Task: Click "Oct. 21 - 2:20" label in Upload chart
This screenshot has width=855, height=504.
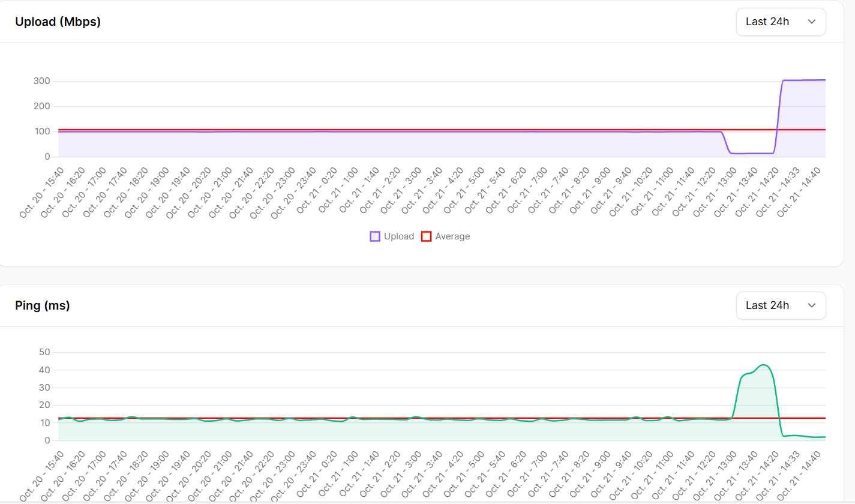Action: (379, 188)
